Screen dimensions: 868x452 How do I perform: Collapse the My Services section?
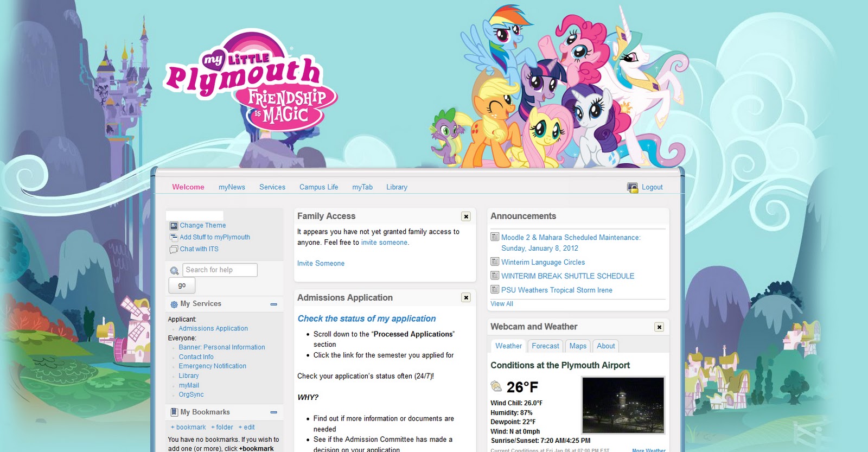[274, 304]
